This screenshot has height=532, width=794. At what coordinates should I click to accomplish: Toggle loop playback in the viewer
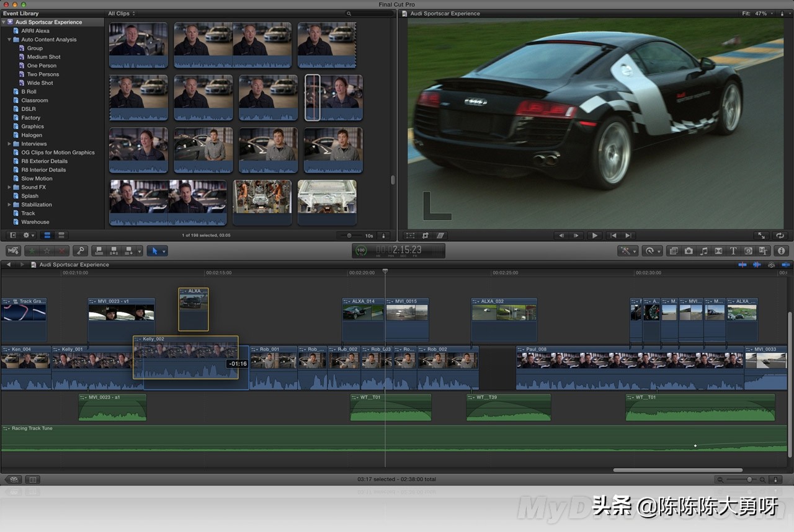point(780,236)
